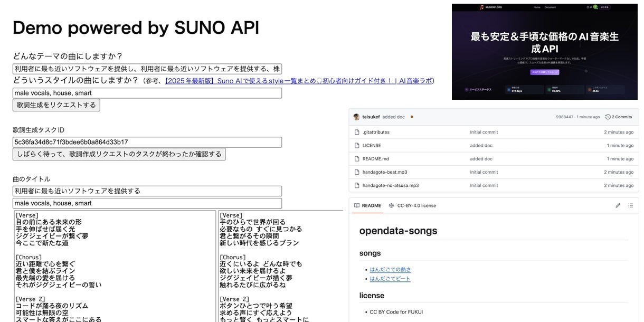The image size is (644, 322).
Task: Click the 歌詞生成タスクID input field
Action: tap(147, 143)
